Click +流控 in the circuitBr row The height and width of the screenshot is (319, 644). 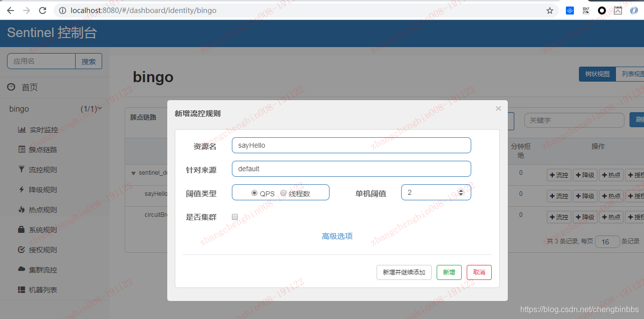(559, 217)
